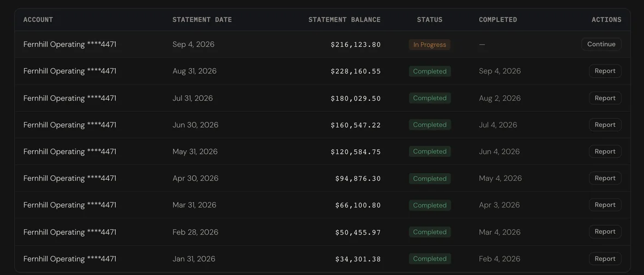
Task: Click the Jan 31, 2026 statement date
Action: [194, 259]
